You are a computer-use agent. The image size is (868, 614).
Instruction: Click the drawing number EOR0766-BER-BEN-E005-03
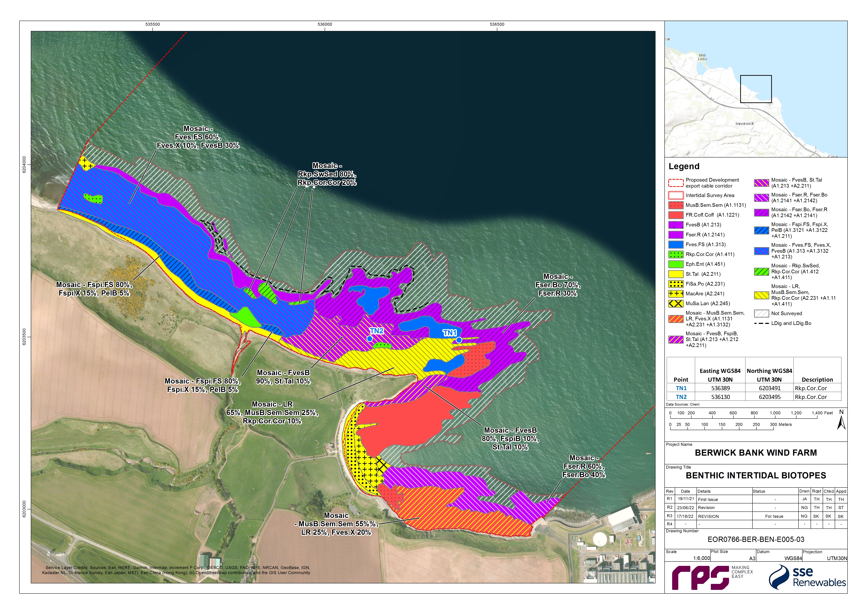756,539
